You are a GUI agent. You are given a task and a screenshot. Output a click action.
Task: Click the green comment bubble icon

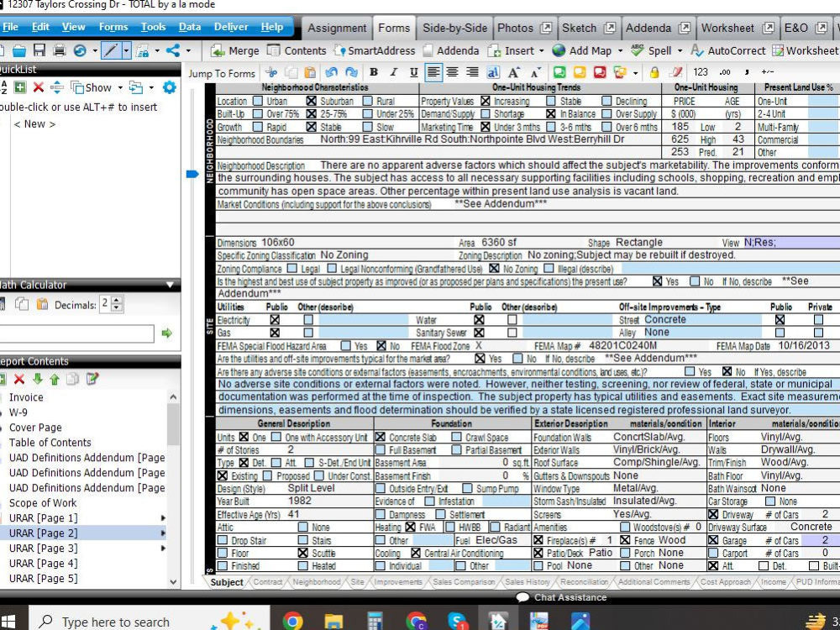(x=559, y=72)
